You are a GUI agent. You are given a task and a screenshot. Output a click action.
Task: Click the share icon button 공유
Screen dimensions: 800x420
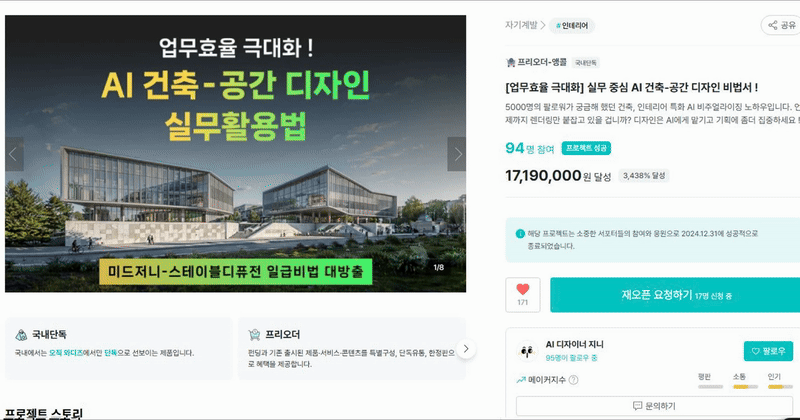click(783, 25)
